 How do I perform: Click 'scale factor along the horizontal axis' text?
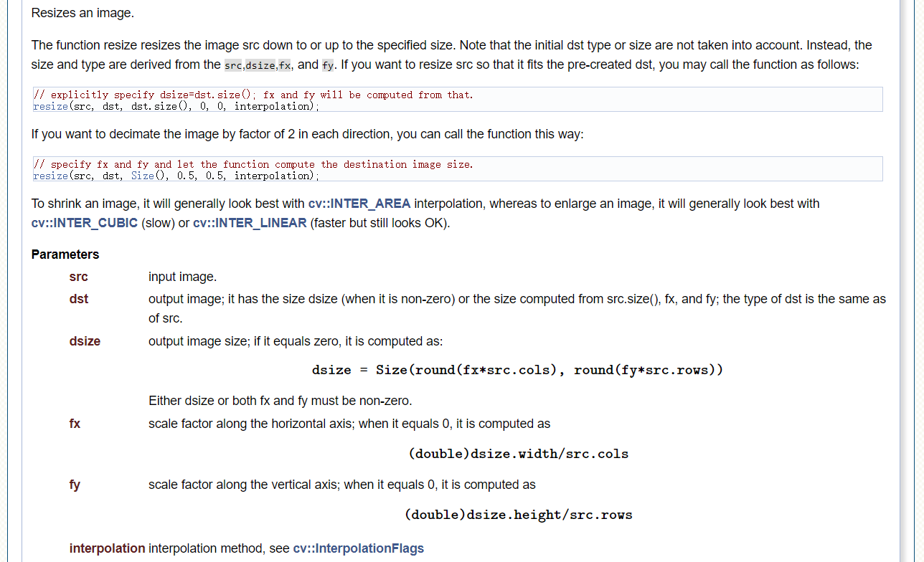pos(349,424)
